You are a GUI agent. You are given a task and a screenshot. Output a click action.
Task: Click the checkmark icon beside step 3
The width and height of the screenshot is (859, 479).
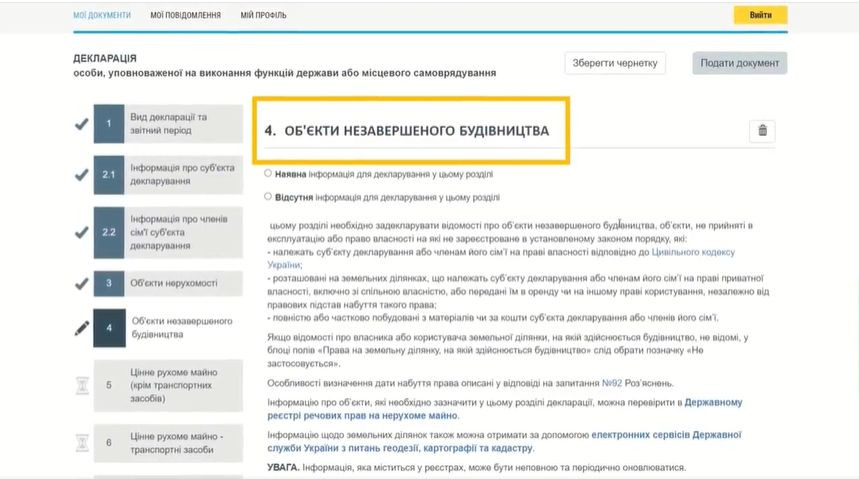pos(82,284)
